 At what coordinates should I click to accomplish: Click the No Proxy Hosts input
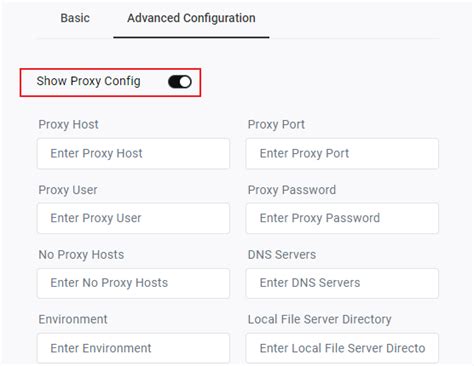tap(133, 283)
